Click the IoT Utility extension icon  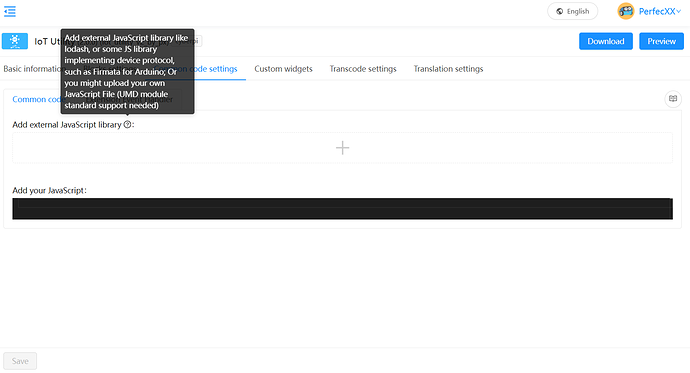coord(15,41)
